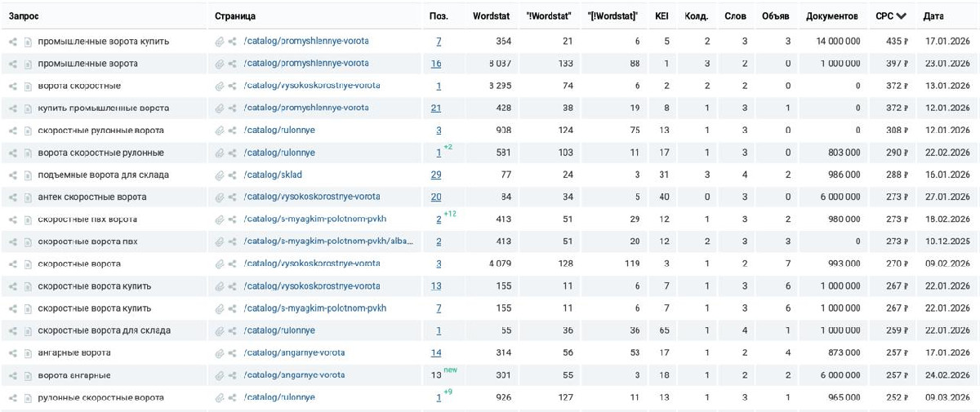Click share icon beside query 'промышленные ворота купить'
Screen dimensions: 980x412
coord(13,42)
